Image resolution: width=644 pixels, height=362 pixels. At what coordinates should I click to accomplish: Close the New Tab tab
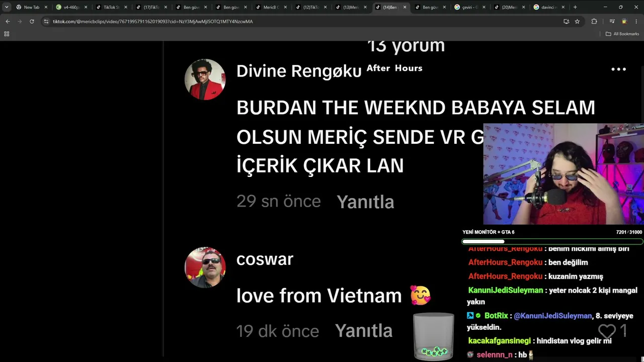coord(46,7)
